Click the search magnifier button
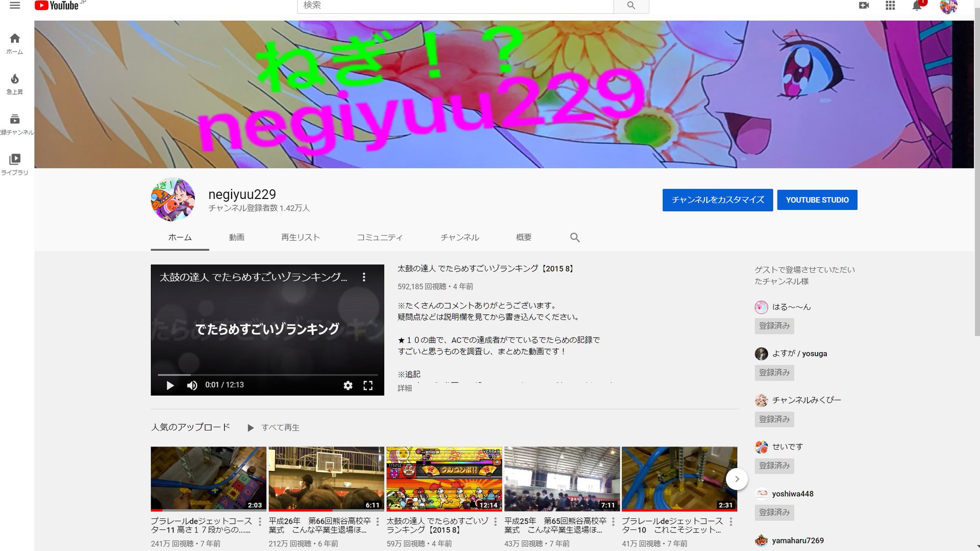 [631, 6]
